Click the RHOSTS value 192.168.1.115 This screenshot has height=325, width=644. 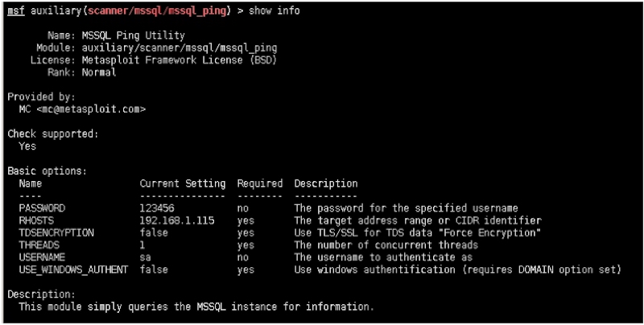pos(176,220)
